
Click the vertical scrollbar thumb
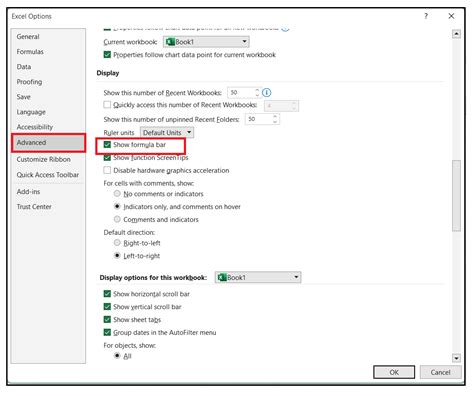(x=456, y=196)
